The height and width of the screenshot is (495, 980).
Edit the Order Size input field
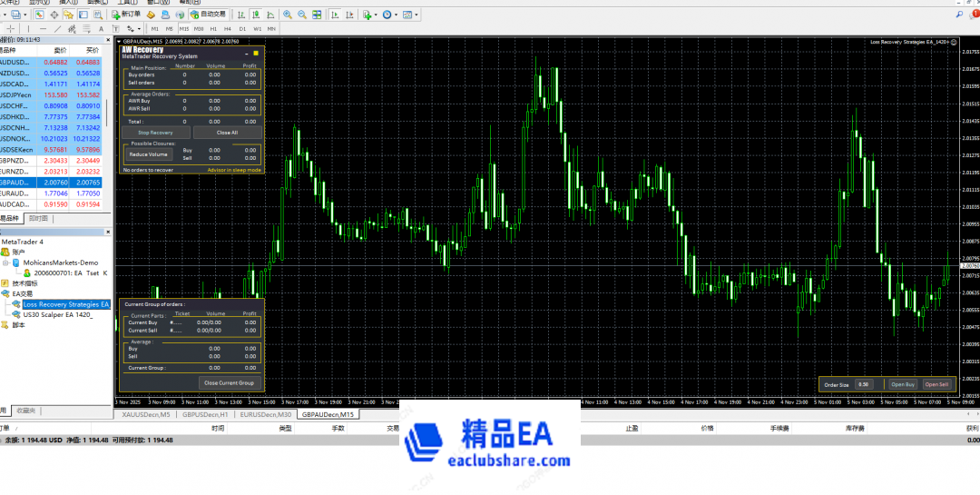(864, 384)
